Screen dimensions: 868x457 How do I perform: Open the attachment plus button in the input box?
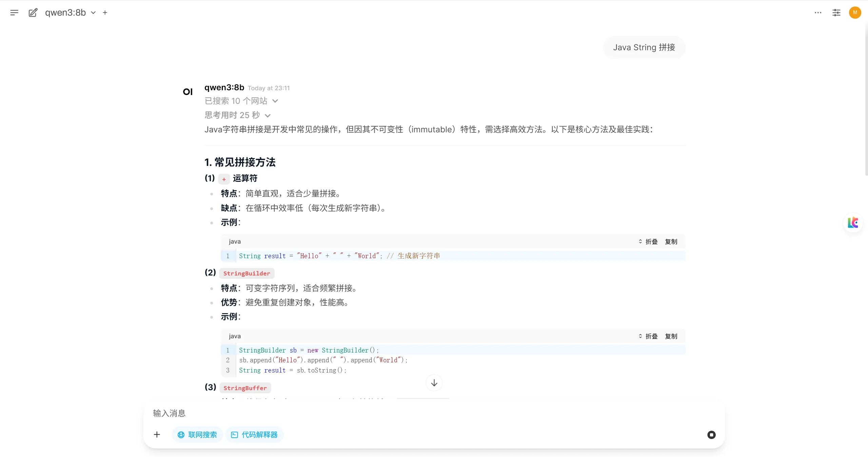click(x=157, y=435)
